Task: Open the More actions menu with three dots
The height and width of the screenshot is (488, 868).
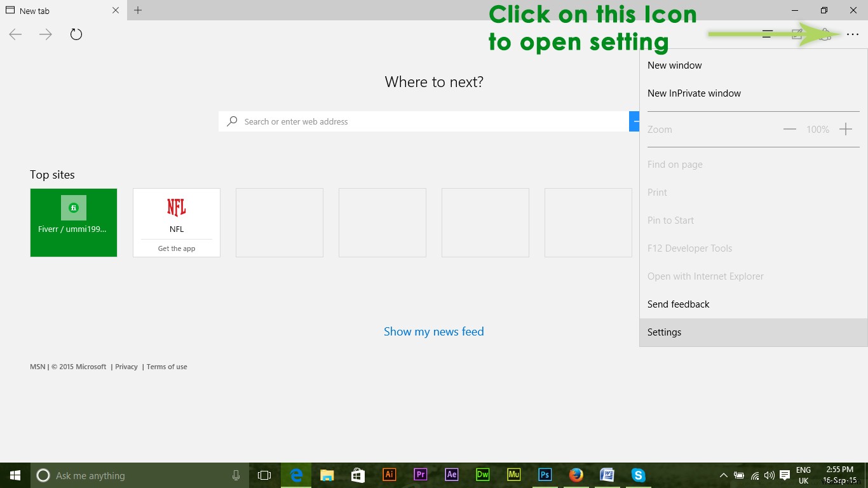Action: click(x=853, y=35)
